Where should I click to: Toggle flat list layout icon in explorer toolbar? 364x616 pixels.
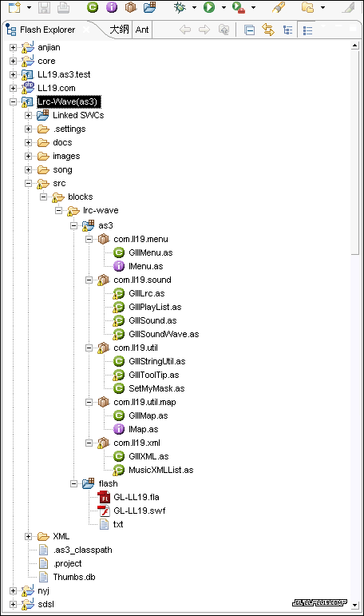tap(308, 30)
